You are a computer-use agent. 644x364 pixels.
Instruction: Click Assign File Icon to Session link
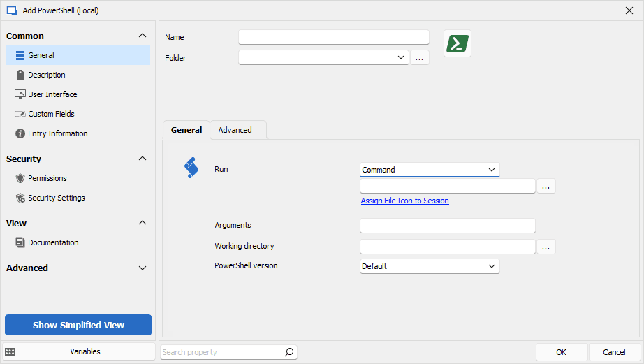point(404,201)
